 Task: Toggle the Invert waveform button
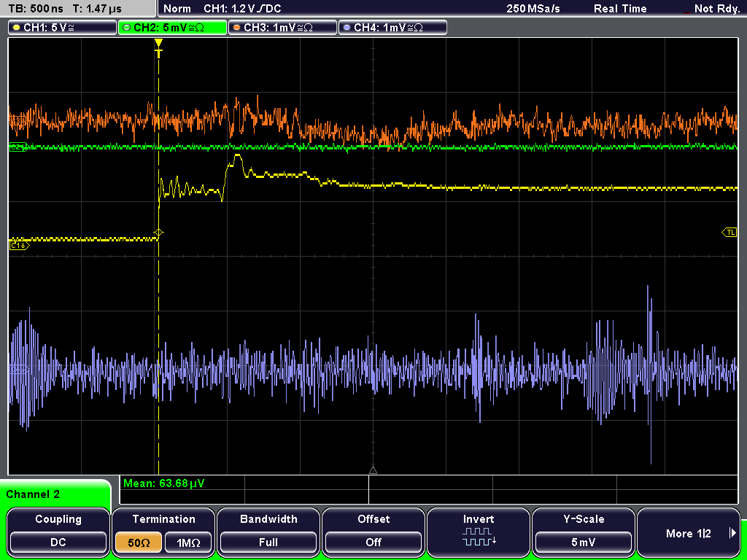tap(479, 532)
